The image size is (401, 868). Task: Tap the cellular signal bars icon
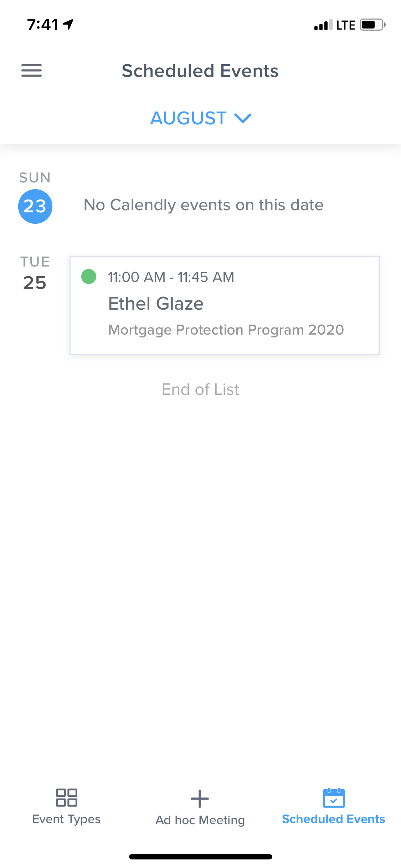323,25
